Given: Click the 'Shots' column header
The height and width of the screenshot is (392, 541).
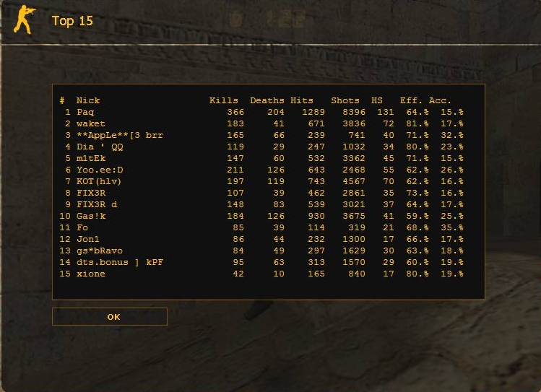Looking at the screenshot, I should (x=345, y=100).
